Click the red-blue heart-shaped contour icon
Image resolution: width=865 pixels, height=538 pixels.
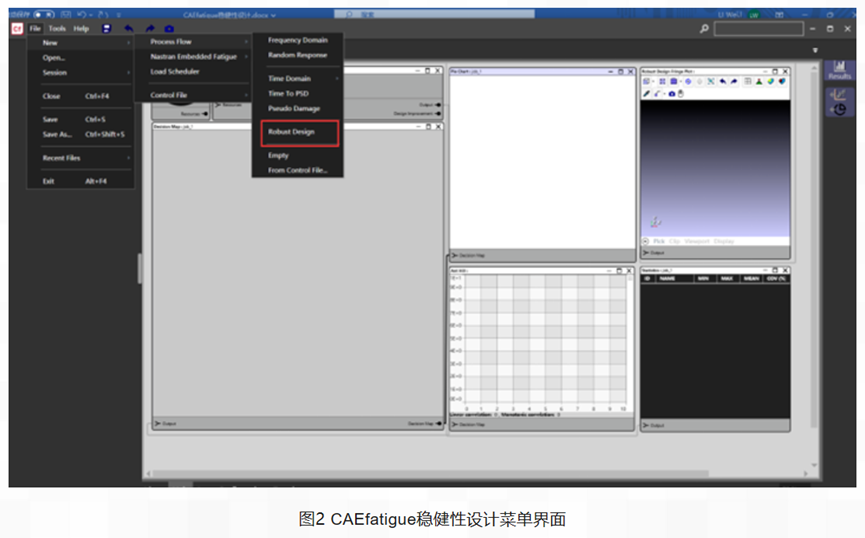[x=782, y=81]
